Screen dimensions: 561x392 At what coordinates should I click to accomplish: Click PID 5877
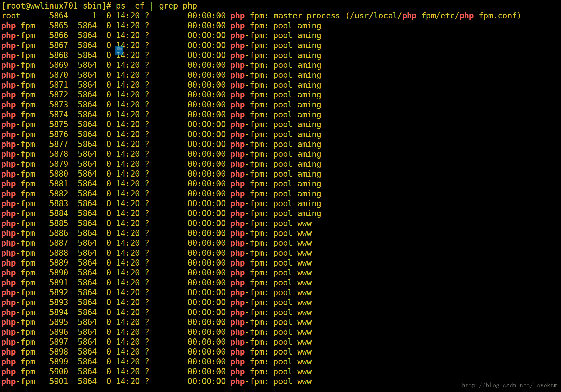click(59, 144)
